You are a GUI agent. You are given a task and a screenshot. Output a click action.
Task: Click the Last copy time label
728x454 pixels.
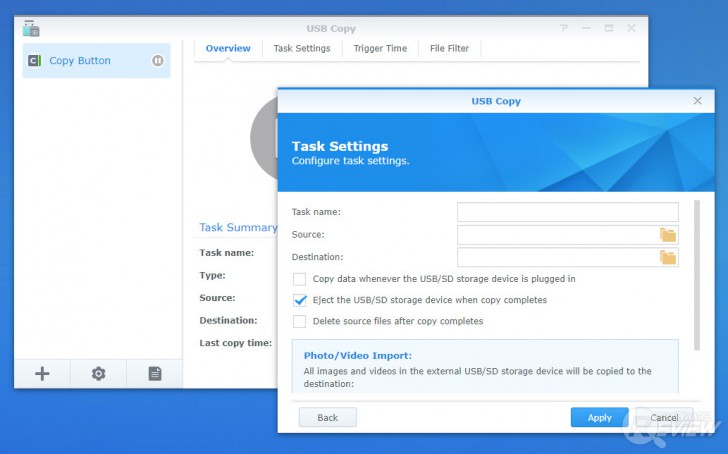pos(235,343)
